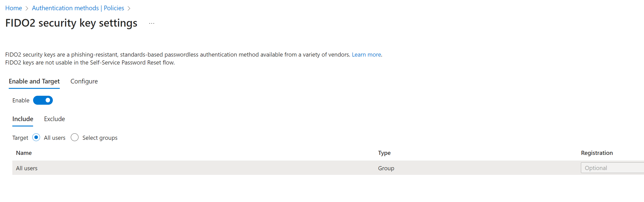Click the Group type cell

[386, 168]
